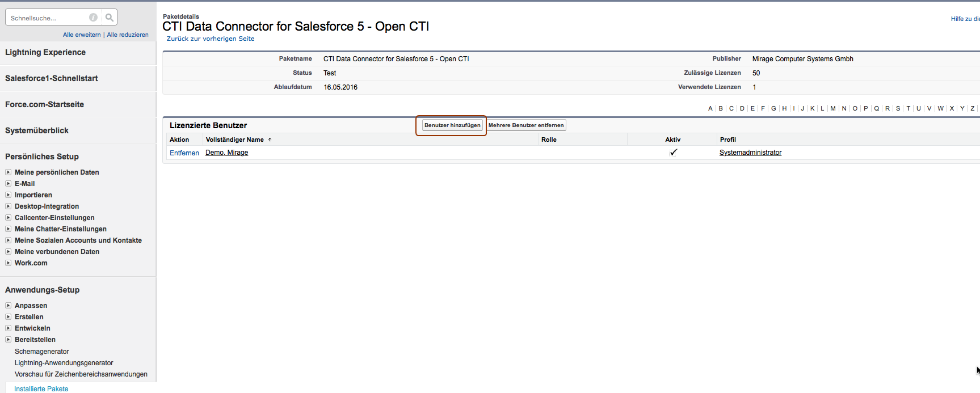Open the Systemadministrator profile link

(x=750, y=153)
